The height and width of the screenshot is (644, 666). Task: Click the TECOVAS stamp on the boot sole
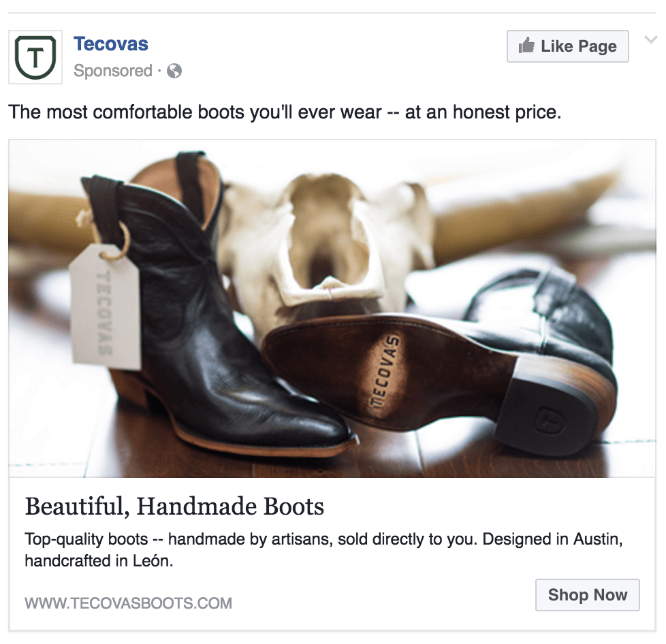pos(384,370)
